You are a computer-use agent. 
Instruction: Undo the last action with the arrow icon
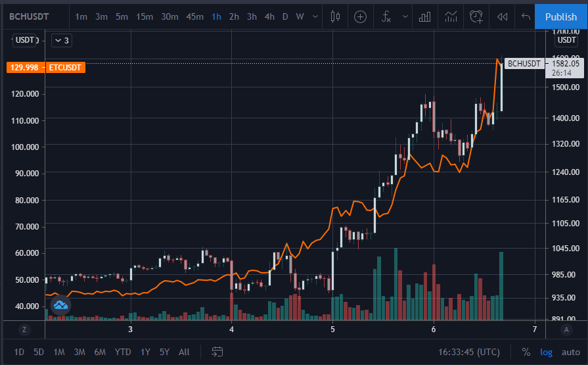coord(526,16)
